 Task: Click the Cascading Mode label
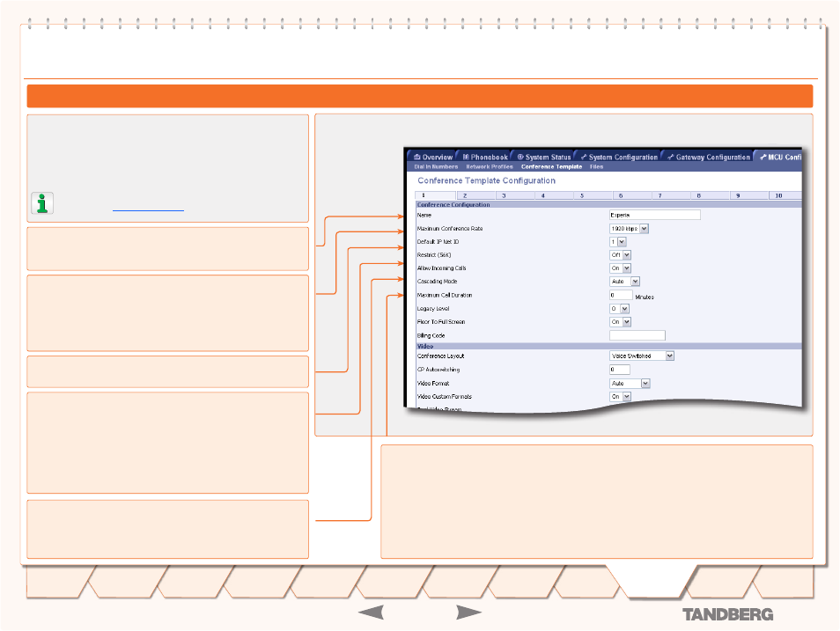tap(437, 282)
